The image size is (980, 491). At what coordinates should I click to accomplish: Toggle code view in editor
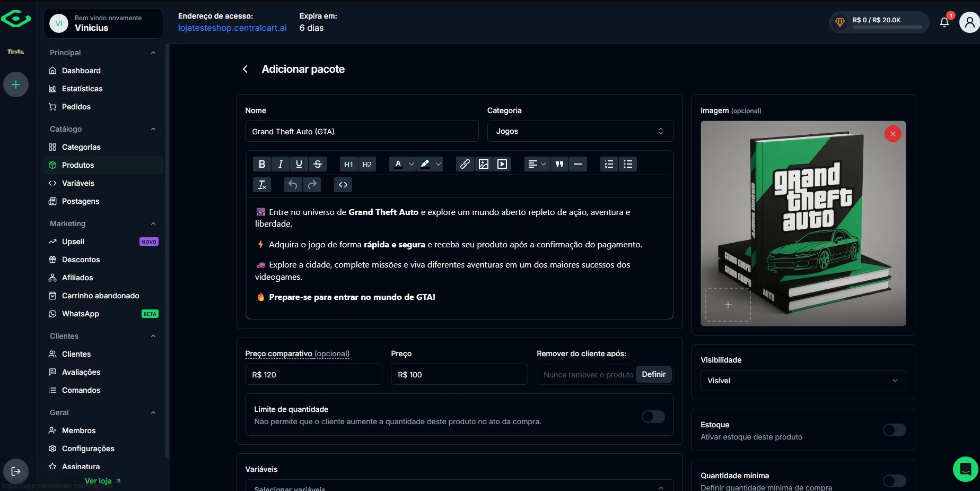343,185
